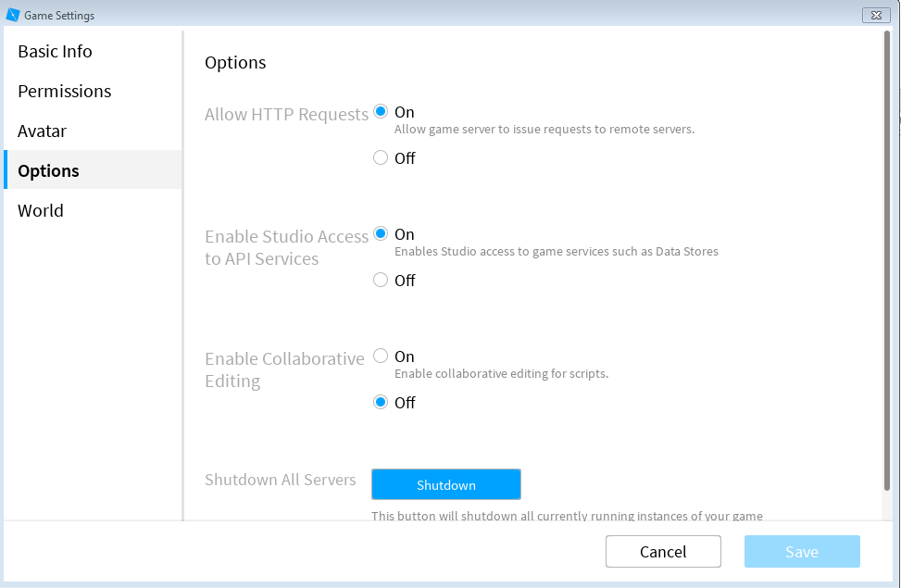Image resolution: width=901 pixels, height=588 pixels.
Task: Select the Options tab in sidebar
Action: pos(49,171)
